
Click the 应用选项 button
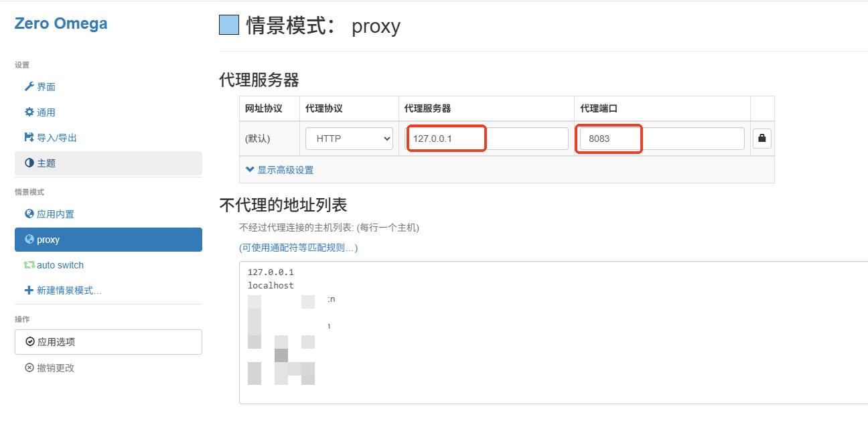click(108, 342)
